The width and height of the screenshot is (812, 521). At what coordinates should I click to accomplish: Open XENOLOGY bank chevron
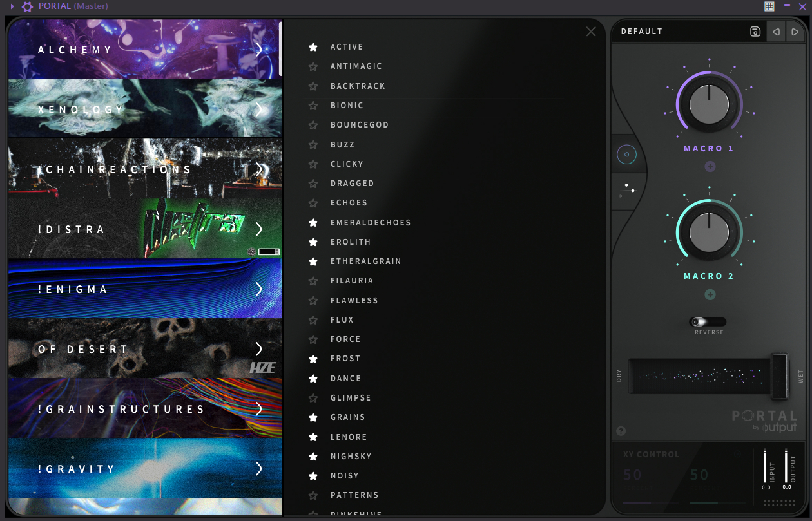coord(258,109)
